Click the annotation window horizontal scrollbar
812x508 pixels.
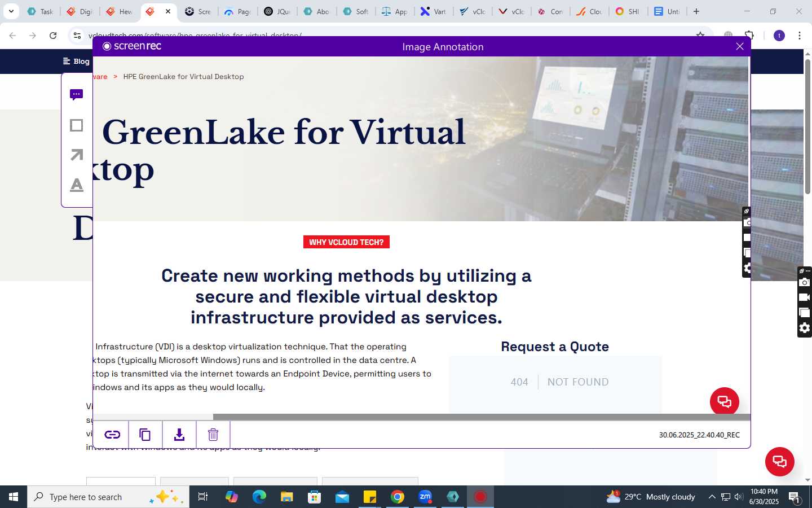(482, 417)
